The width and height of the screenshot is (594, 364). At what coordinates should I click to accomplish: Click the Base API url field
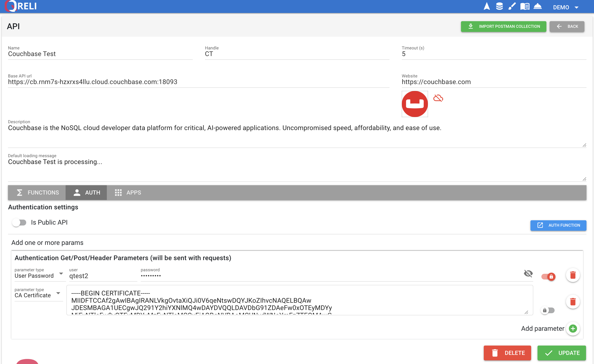198,82
